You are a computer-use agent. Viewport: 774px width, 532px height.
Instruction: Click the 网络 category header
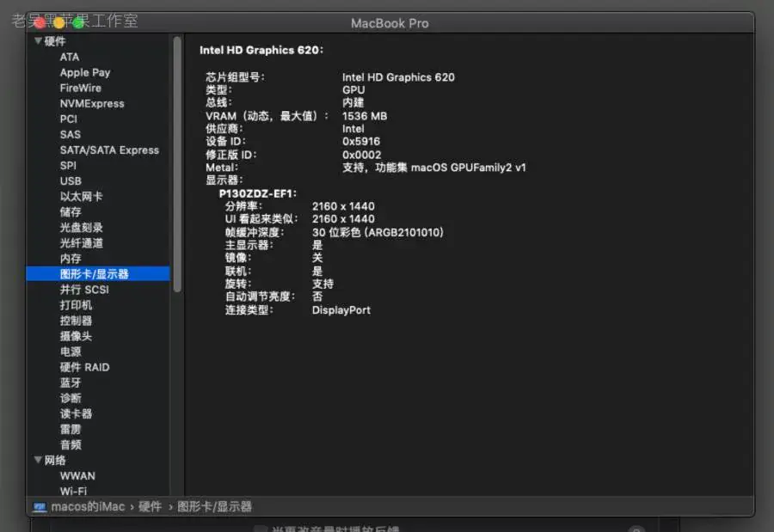click(x=55, y=461)
